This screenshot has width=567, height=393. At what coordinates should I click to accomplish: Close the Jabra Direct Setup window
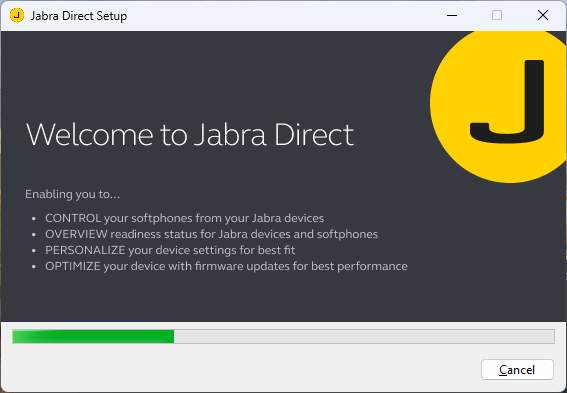click(543, 15)
